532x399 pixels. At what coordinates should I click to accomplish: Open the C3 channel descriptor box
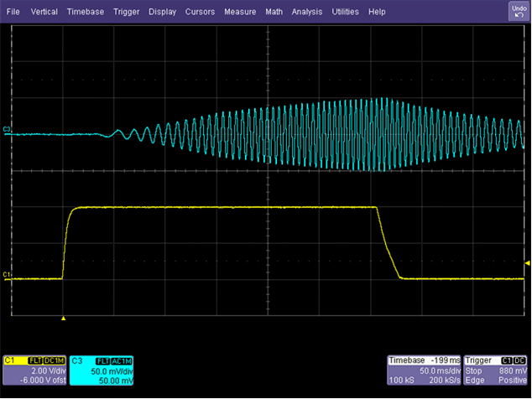pos(102,370)
